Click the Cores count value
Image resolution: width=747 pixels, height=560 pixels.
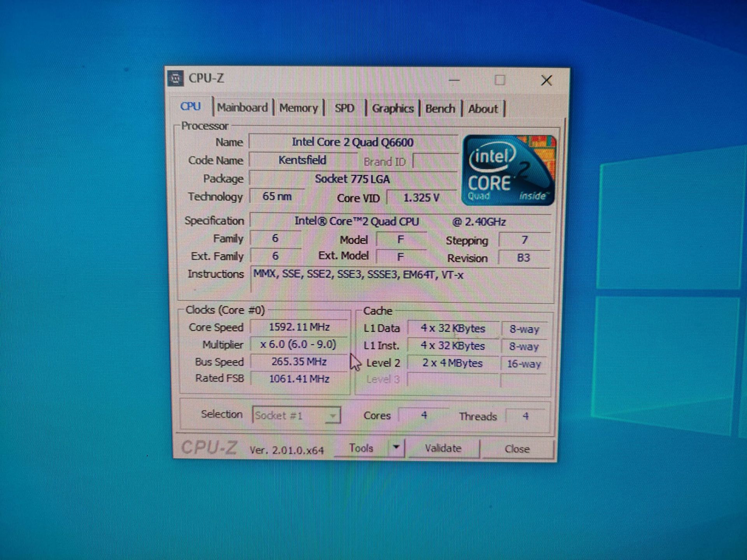pos(424,416)
